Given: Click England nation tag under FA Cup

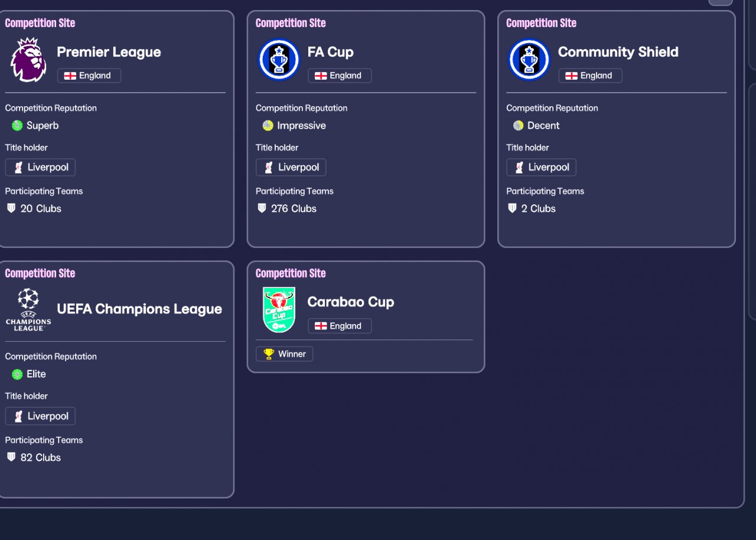Looking at the screenshot, I should (340, 76).
